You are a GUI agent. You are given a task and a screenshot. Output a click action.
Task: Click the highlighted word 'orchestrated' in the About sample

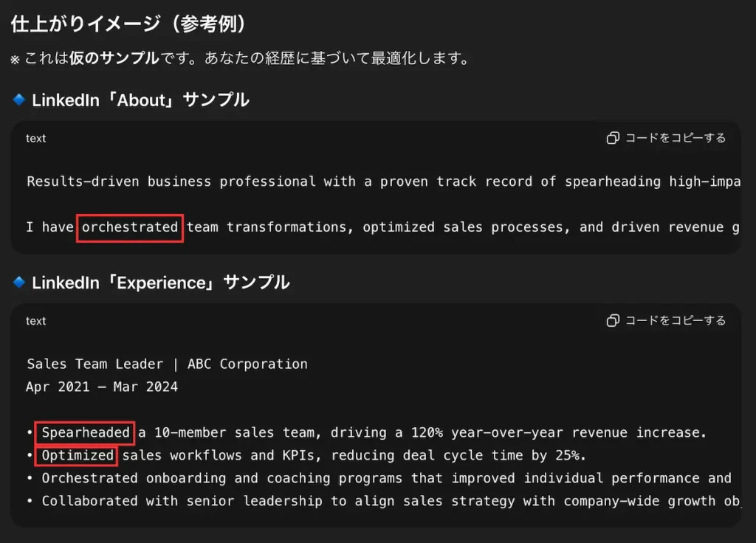click(x=129, y=227)
